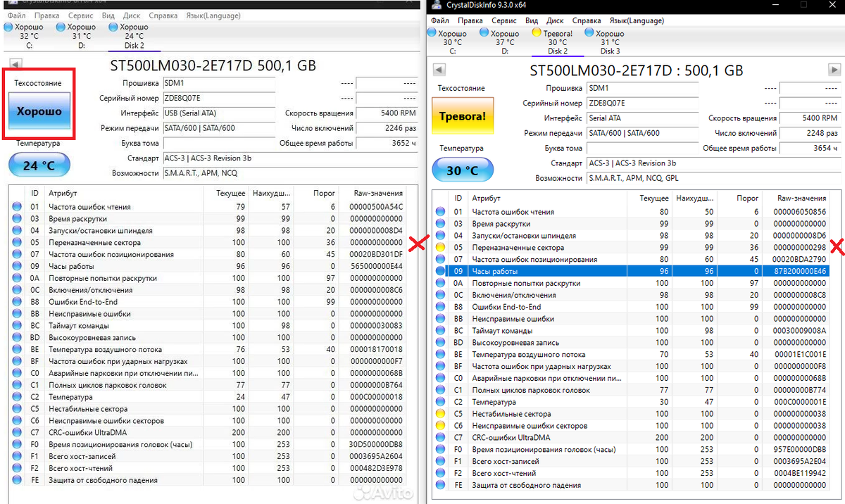Click raw value 00000500A54C in left window

pyautogui.click(x=375, y=207)
